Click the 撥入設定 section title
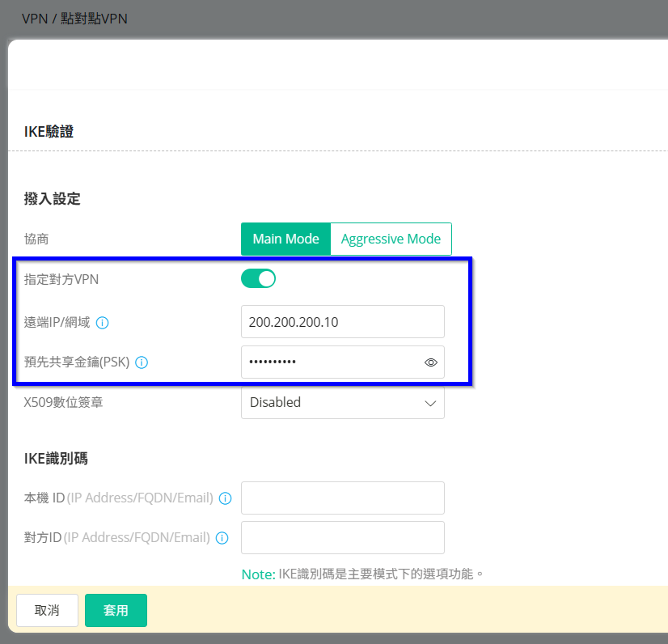 pyautogui.click(x=53, y=199)
